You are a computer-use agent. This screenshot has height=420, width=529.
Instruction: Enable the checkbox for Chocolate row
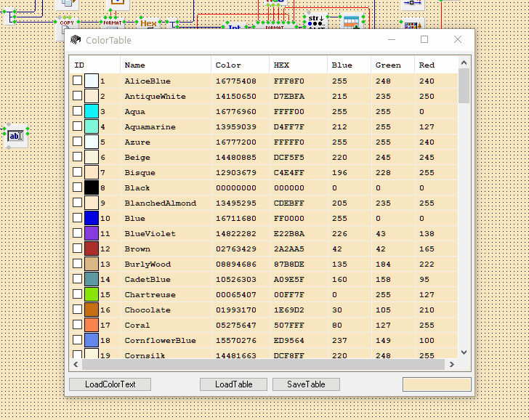(x=78, y=310)
